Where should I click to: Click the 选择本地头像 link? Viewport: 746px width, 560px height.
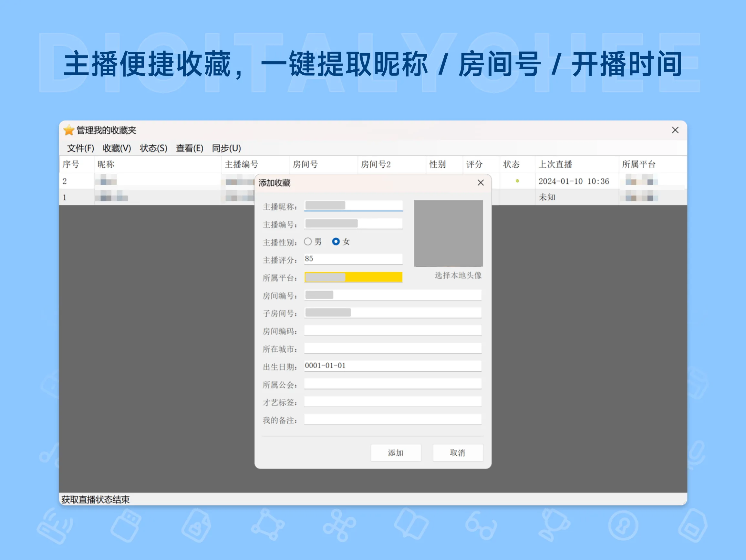tap(458, 275)
